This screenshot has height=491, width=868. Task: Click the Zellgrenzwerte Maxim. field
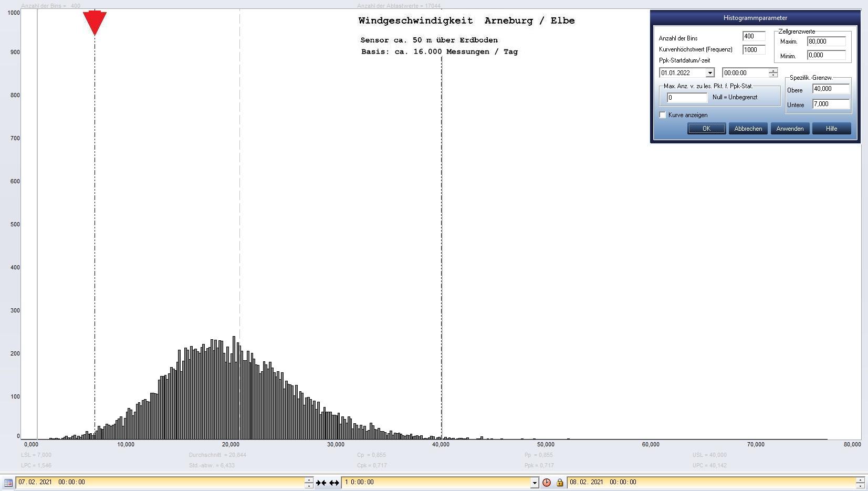click(826, 41)
